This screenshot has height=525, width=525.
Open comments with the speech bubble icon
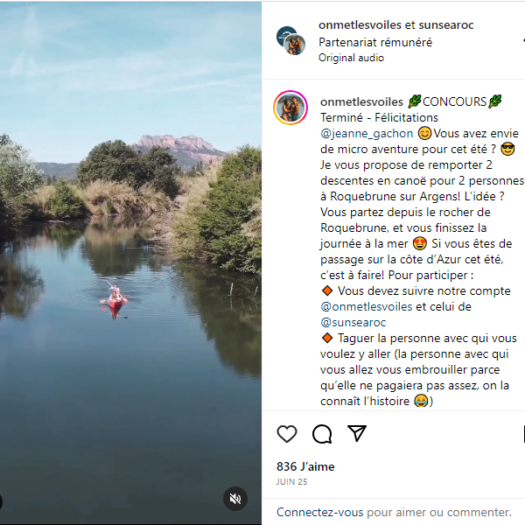(x=322, y=434)
